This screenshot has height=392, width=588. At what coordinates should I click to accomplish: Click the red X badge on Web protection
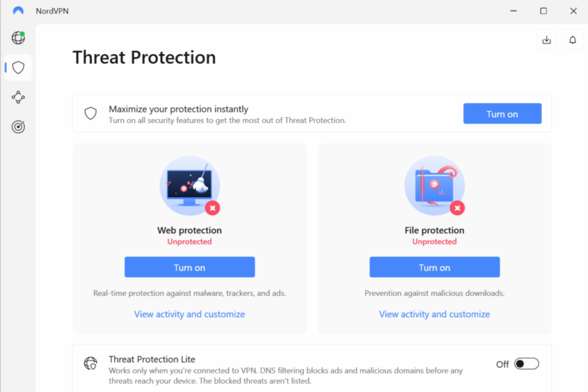pyautogui.click(x=212, y=208)
